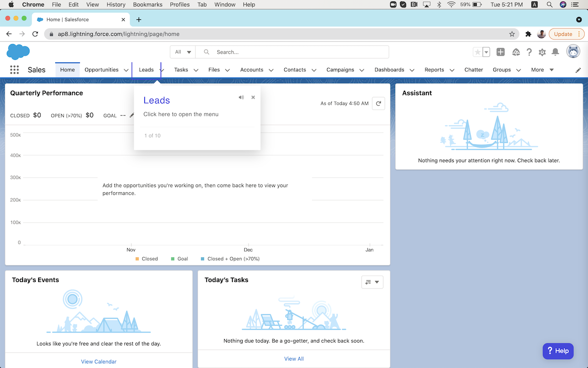
Task: Click View All tasks link
Action: [294, 359]
